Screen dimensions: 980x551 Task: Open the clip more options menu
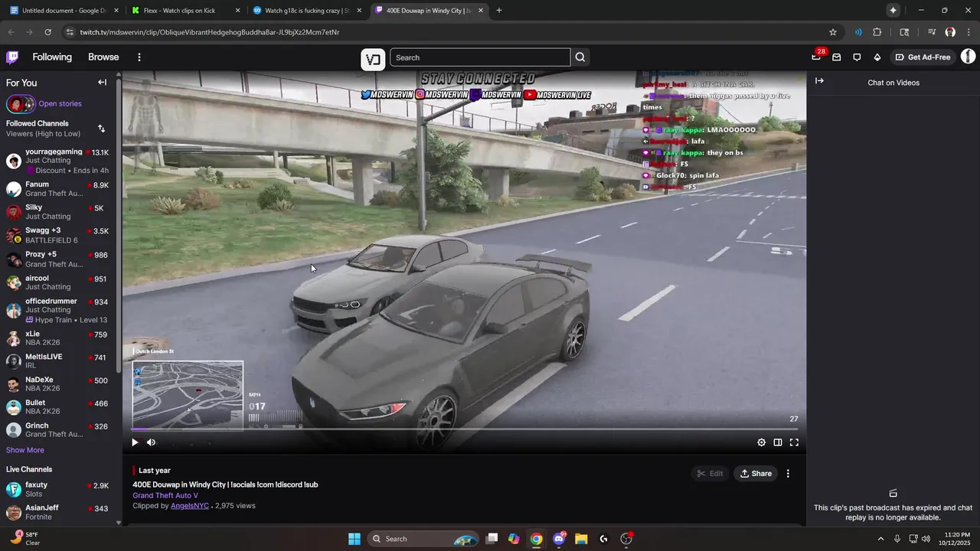[x=788, y=474]
